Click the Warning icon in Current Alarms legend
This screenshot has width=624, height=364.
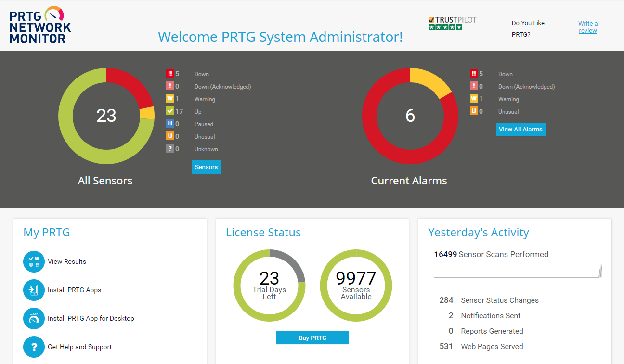click(x=474, y=99)
